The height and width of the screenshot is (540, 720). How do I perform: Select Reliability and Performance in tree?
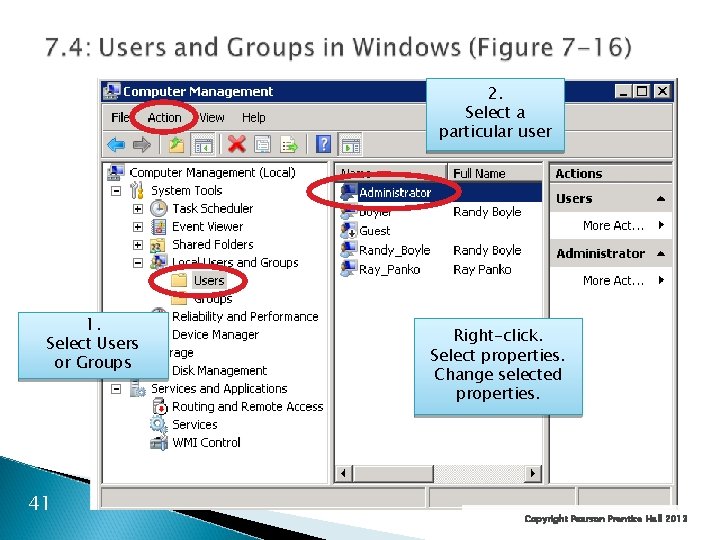click(245, 316)
